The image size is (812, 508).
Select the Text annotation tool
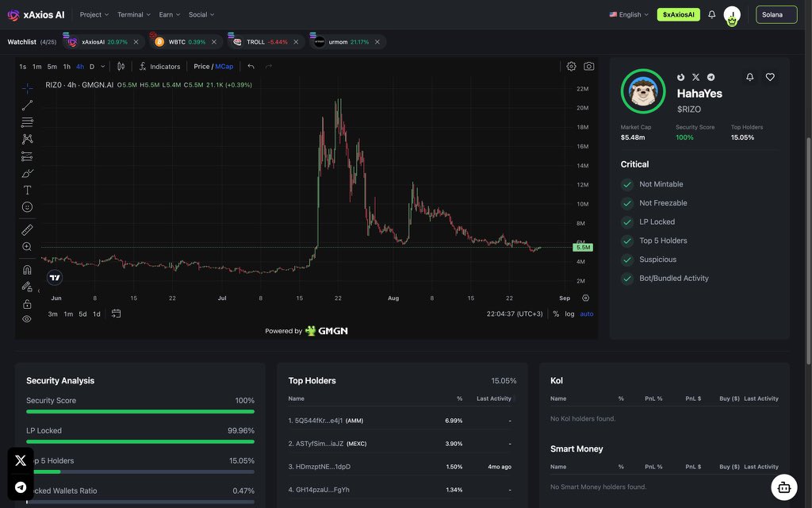[x=27, y=190]
